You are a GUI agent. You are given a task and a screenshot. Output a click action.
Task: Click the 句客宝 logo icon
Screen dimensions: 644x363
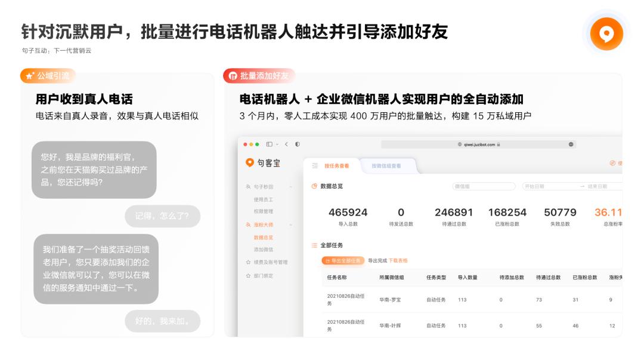click(x=249, y=161)
